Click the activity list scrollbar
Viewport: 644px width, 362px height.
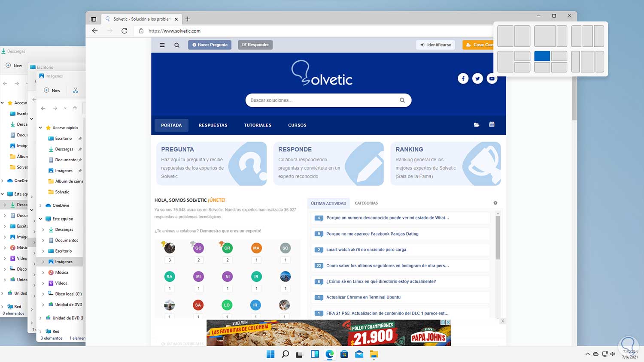coord(498,238)
